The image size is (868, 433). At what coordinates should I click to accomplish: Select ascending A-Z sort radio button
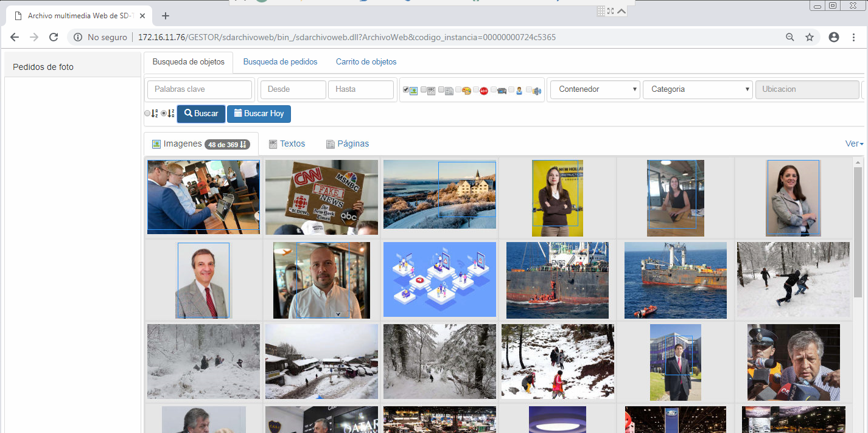(147, 113)
